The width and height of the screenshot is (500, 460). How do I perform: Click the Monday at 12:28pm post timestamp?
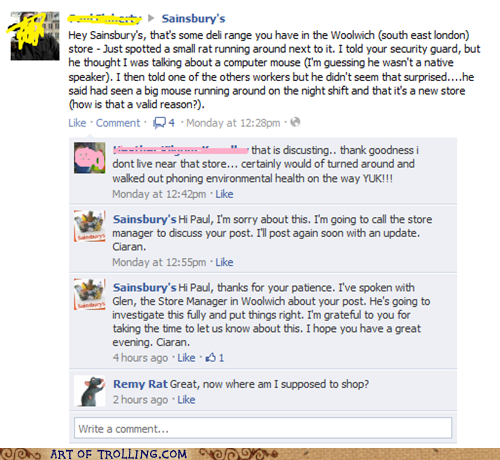coord(233,123)
